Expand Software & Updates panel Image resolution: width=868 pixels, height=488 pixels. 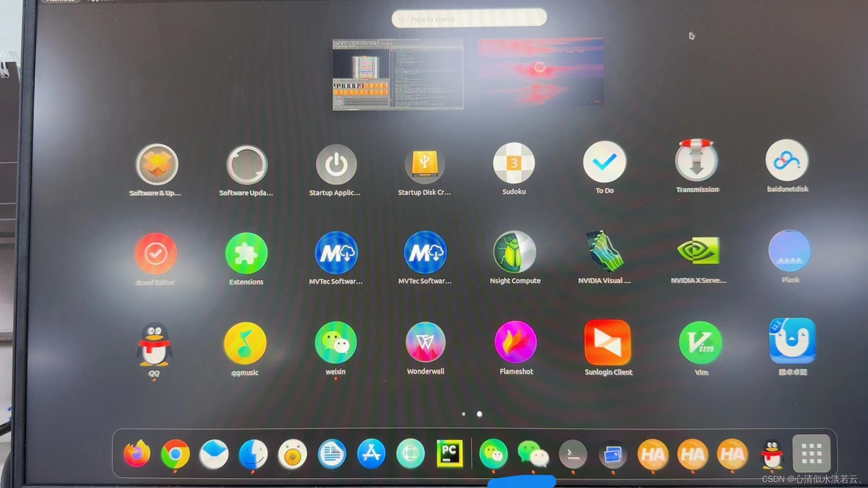[156, 164]
